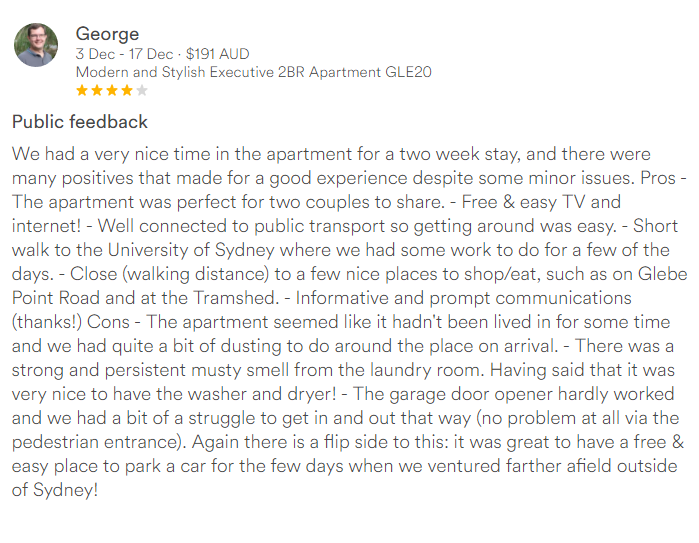
Task: Click the empty grey fifth star
Action: point(142,90)
